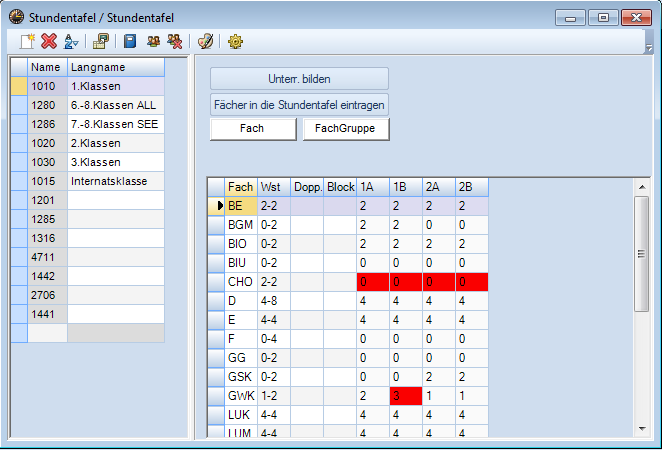Switch to the FachGruppe view
The image size is (662, 450).
tap(345, 129)
